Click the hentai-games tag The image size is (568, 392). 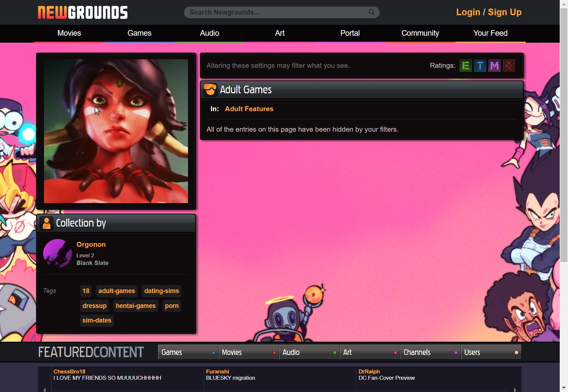tap(136, 306)
